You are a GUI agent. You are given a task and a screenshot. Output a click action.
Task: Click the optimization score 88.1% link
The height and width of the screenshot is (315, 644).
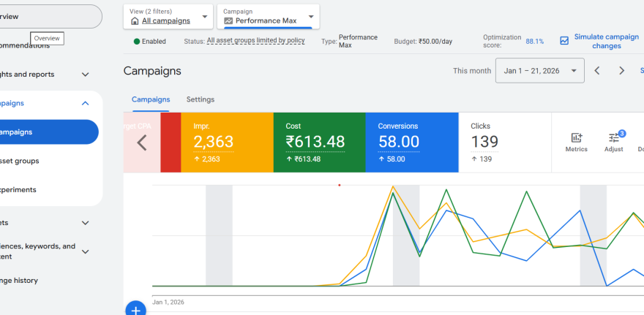click(x=534, y=42)
